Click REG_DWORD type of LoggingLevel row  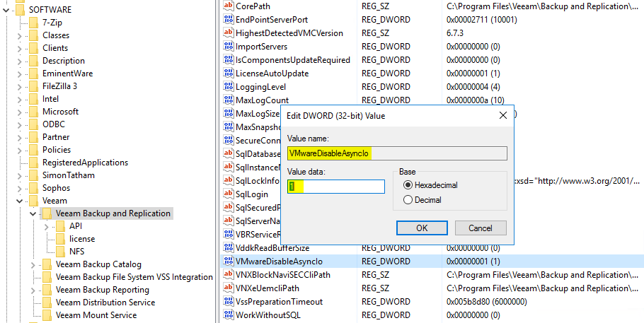[x=386, y=87]
